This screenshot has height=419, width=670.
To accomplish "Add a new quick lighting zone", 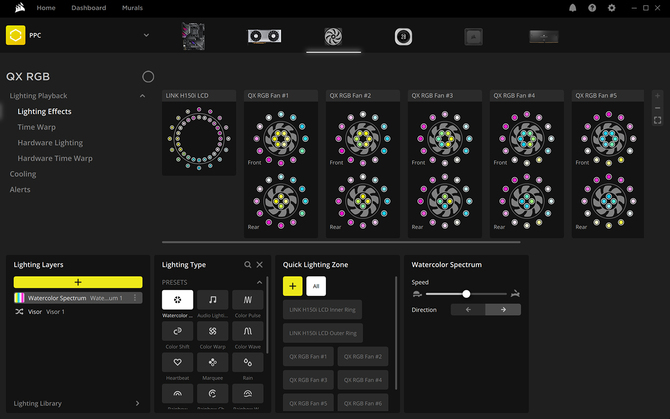I will point(293,286).
